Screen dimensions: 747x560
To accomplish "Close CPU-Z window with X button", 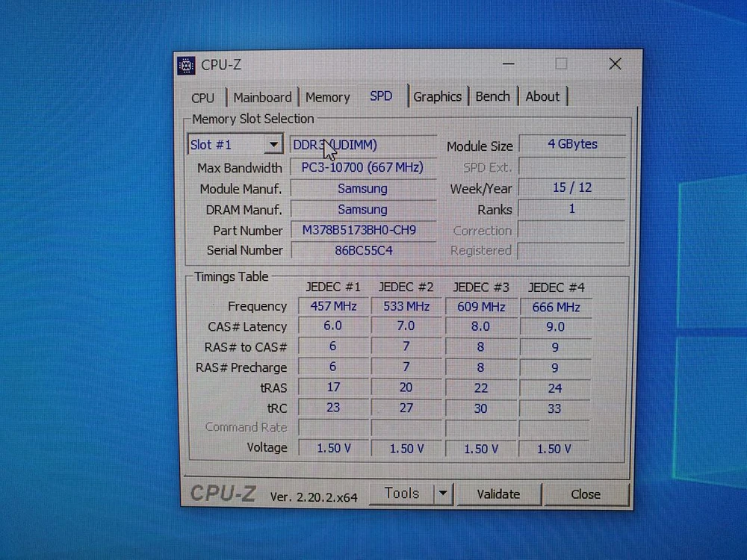I will [x=615, y=63].
